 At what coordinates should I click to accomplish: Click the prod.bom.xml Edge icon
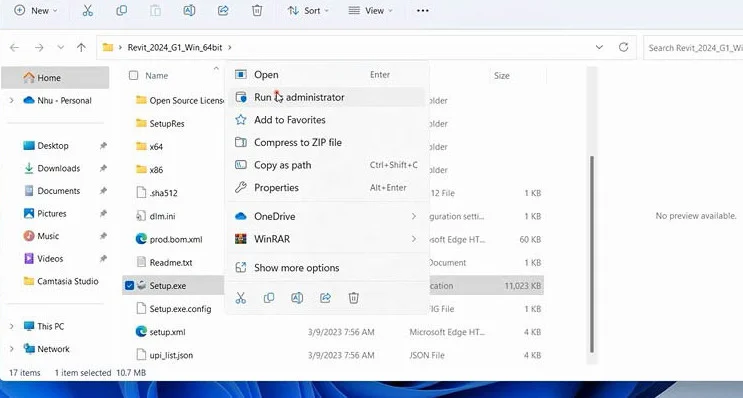point(141,239)
